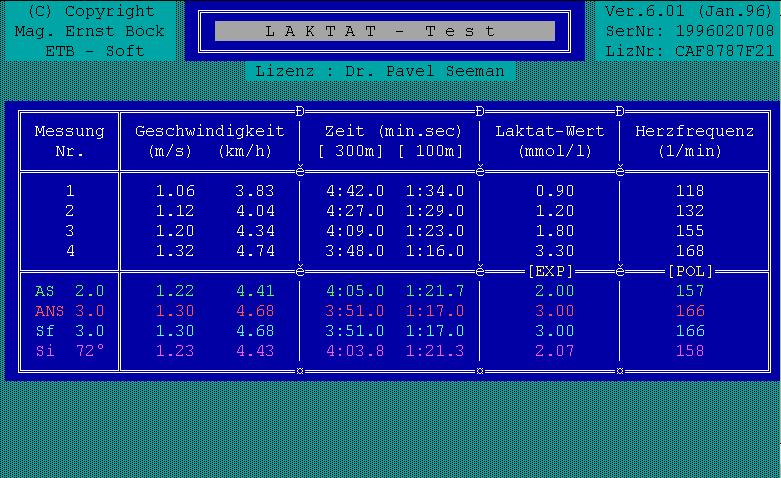Click the cyan Sf 3.0 label
The image size is (781, 478).
click(70, 331)
